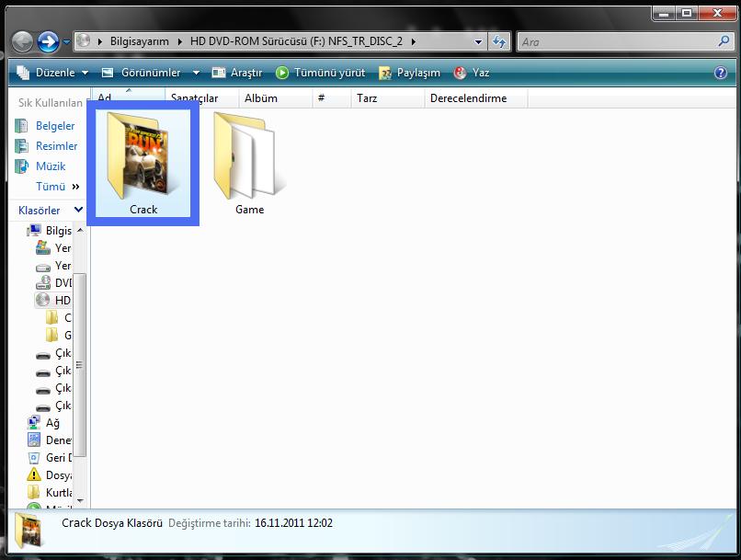Select Bilgis computer node in tree
This screenshot has height=560, width=741.
coord(50,231)
